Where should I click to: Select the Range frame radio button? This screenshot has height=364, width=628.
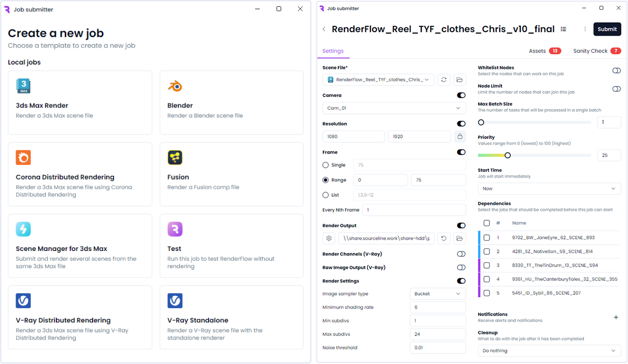[x=326, y=180]
